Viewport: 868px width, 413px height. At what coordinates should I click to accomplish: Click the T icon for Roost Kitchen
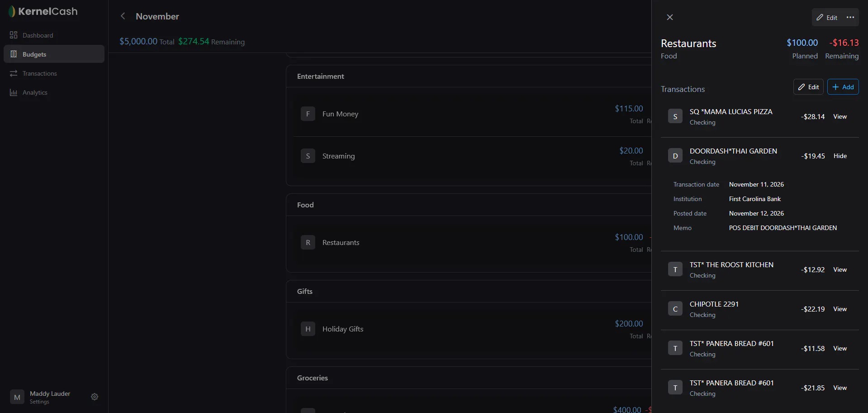click(x=675, y=269)
